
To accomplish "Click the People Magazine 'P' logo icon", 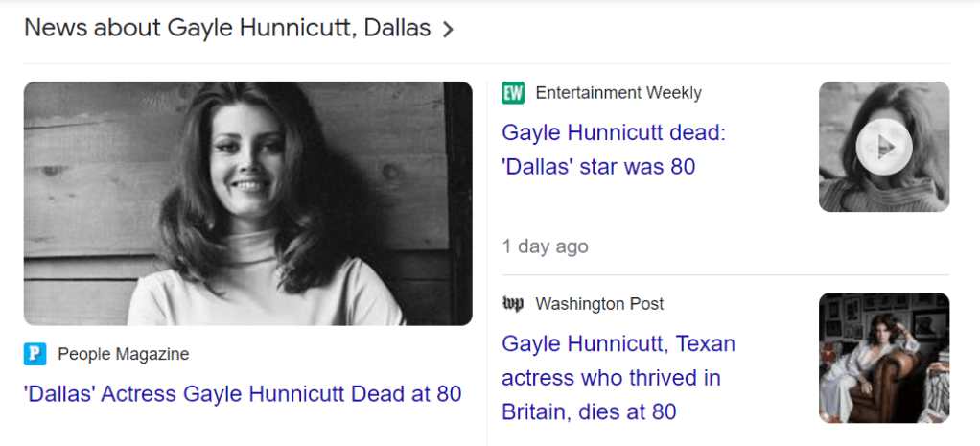I will tap(35, 354).
